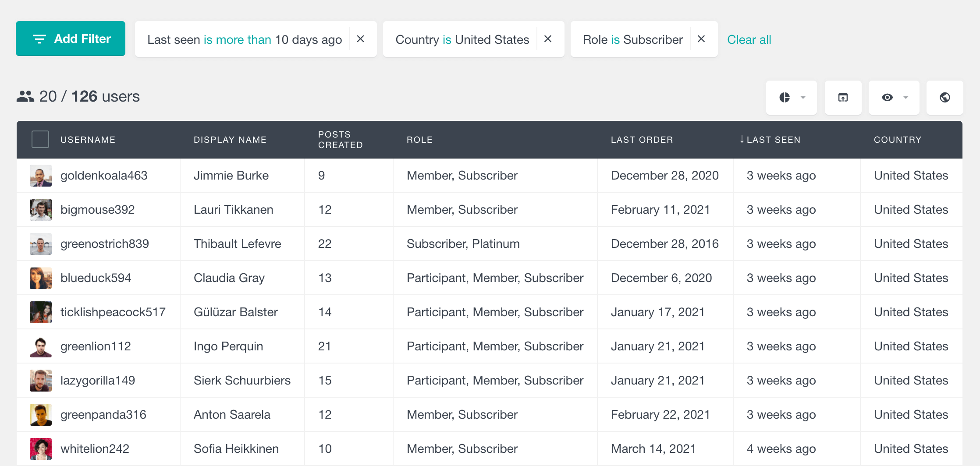Click display name Sofia Heikkinen

tap(236, 449)
